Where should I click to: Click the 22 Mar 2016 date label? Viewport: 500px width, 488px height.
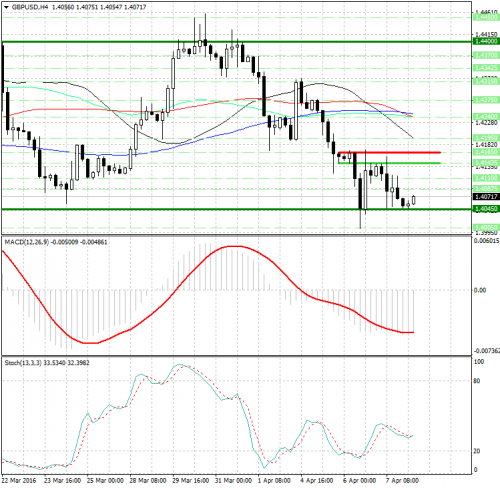(x=19, y=481)
